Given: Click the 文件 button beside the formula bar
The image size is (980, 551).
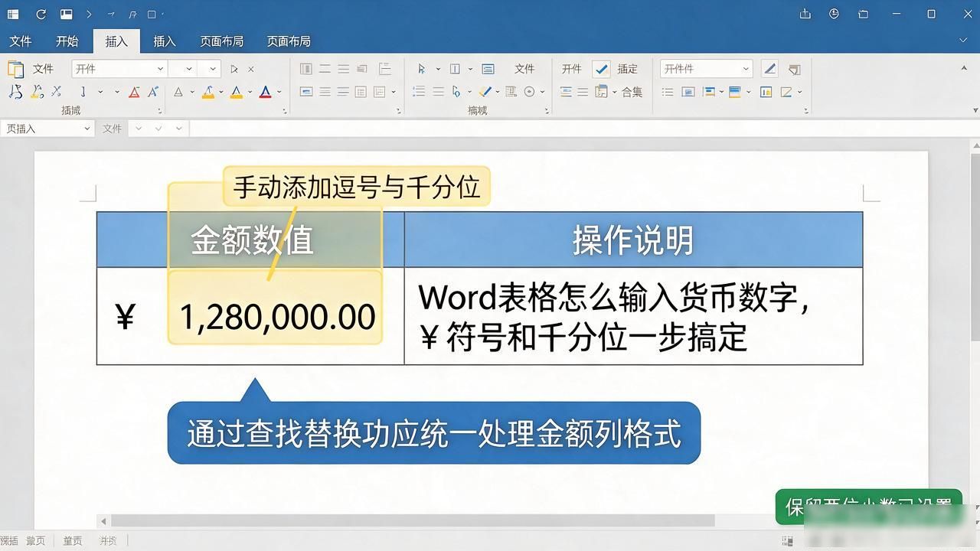Looking at the screenshot, I should [x=113, y=129].
